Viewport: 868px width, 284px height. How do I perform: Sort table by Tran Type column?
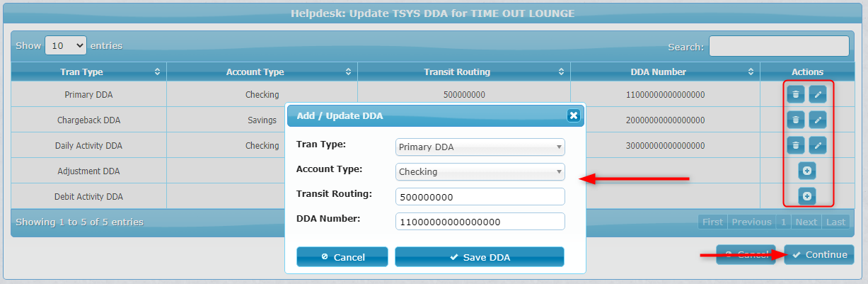(89, 72)
